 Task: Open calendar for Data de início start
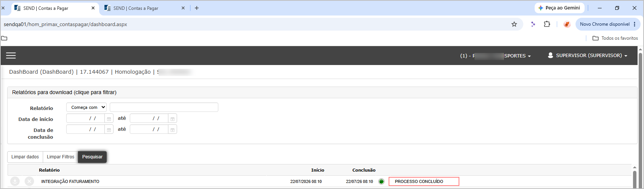pyautogui.click(x=109, y=119)
